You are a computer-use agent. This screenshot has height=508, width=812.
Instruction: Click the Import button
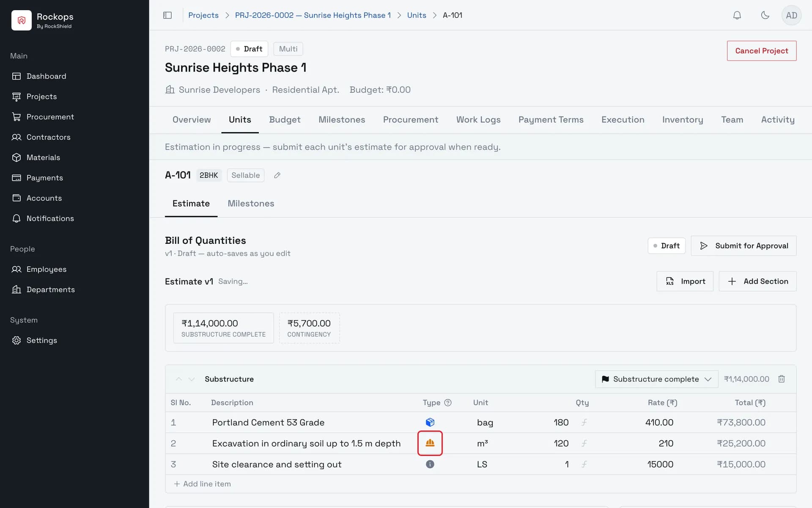click(685, 282)
